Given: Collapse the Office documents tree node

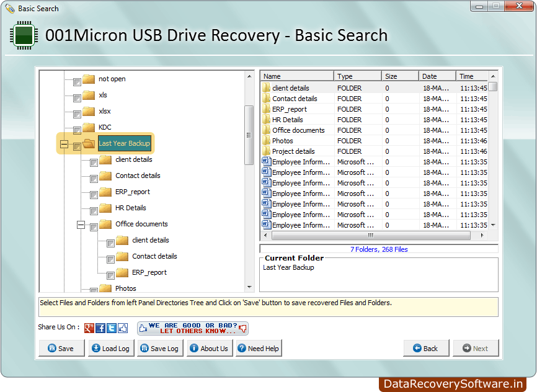Looking at the screenshot, I should (81, 225).
